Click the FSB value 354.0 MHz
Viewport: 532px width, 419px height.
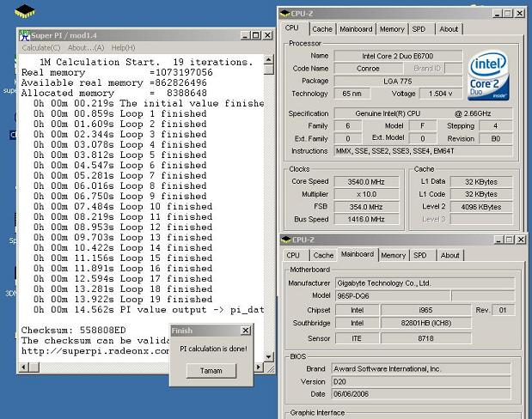(366, 207)
